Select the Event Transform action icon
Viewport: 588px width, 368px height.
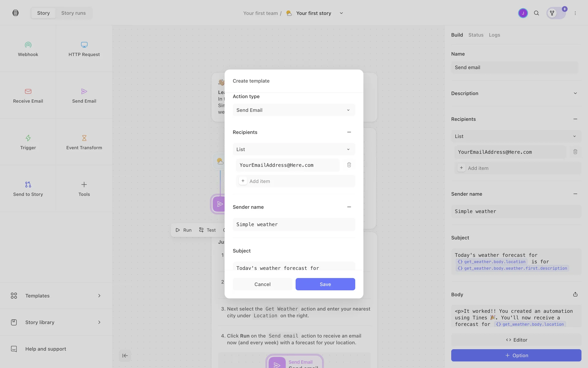(84, 138)
